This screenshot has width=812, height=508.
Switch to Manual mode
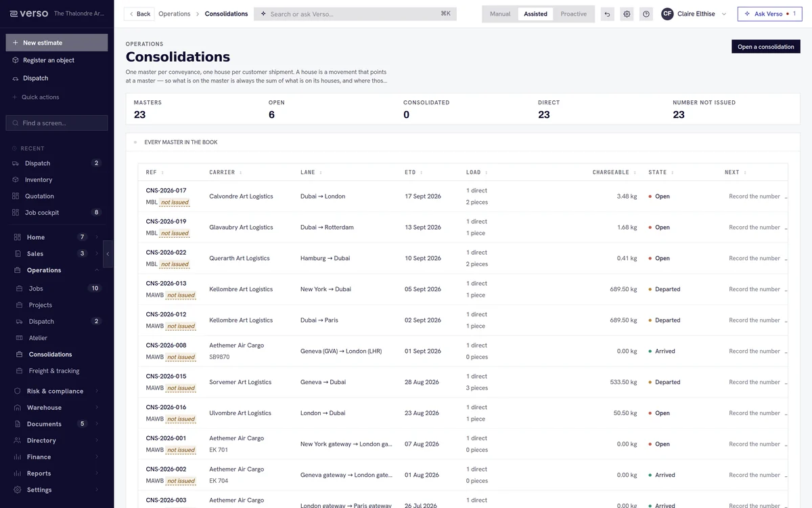[500, 14]
